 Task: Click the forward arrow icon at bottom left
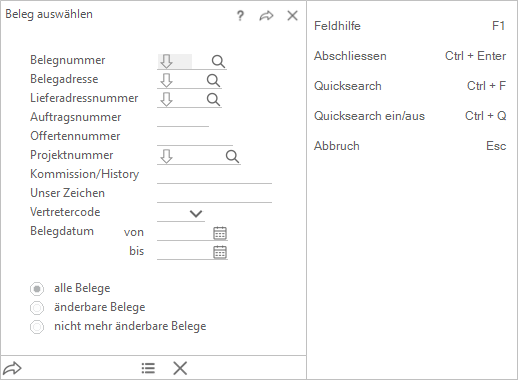(x=12, y=368)
